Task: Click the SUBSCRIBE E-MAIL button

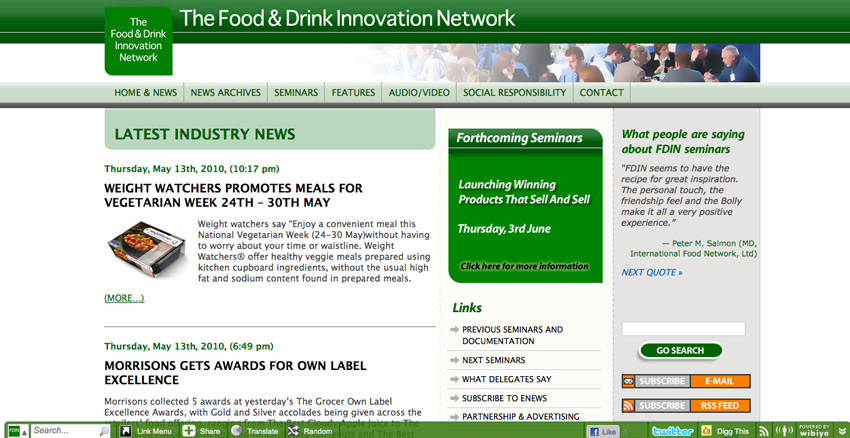Action: point(686,381)
